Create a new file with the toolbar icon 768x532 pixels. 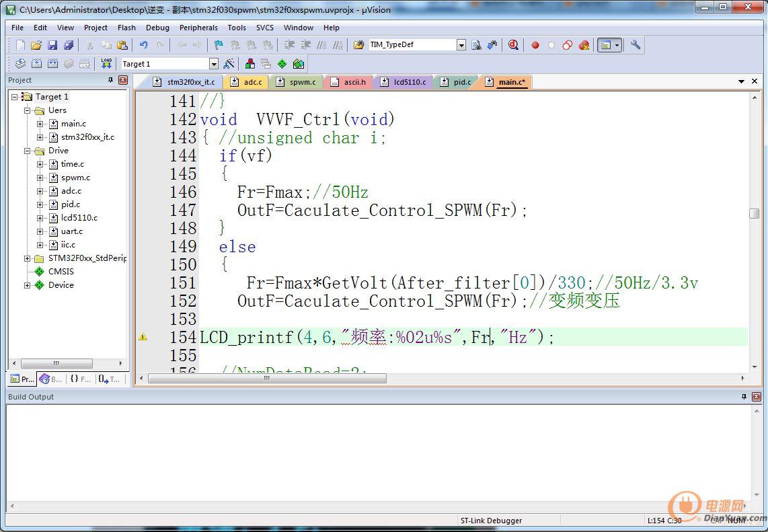tap(20, 45)
